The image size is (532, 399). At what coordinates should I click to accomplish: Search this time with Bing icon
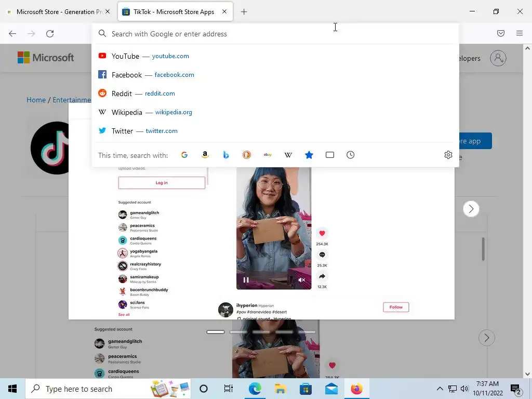point(226,155)
